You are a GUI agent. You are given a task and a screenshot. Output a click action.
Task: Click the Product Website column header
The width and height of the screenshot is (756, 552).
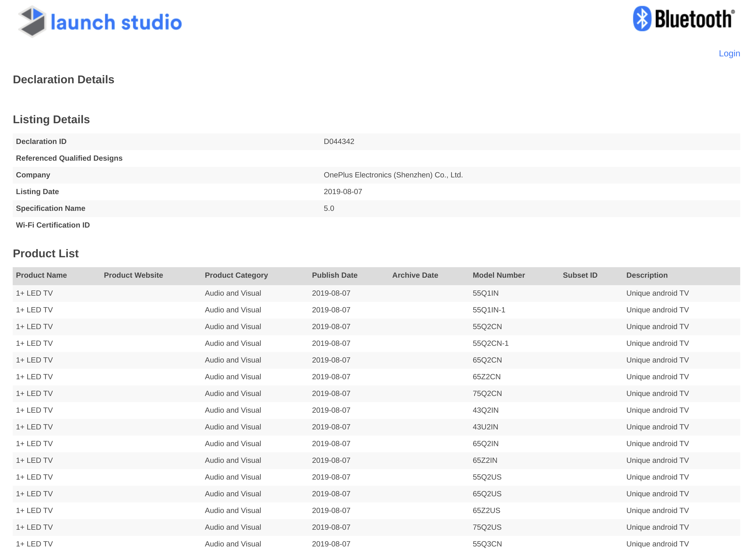tap(133, 275)
